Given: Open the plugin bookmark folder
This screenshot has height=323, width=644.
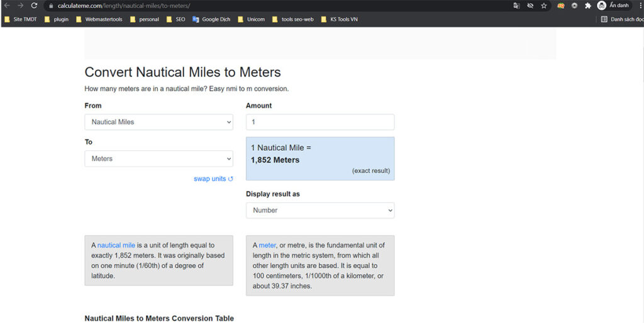Looking at the screenshot, I should point(56,19).
